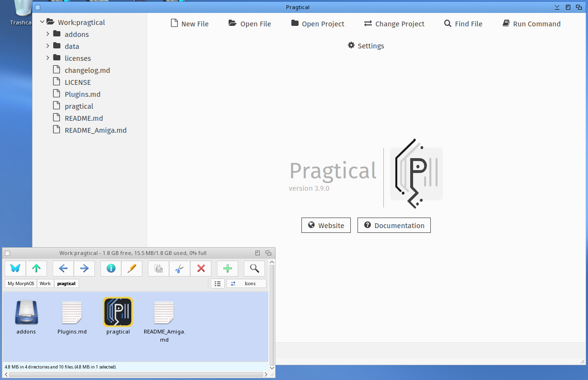Click the file manager vertical scrollbar
This screenshot has width=588, height=380.
tap(272, 314)
